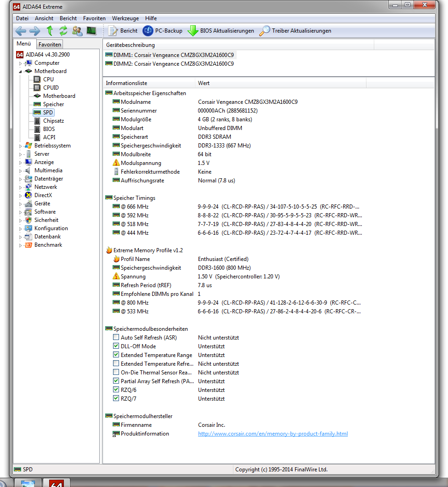The height and width of the screenshot is (487, 448).
Task: Click the green BIOS Aktualisierungen download arrow
Action: click(x=193, y=31)
